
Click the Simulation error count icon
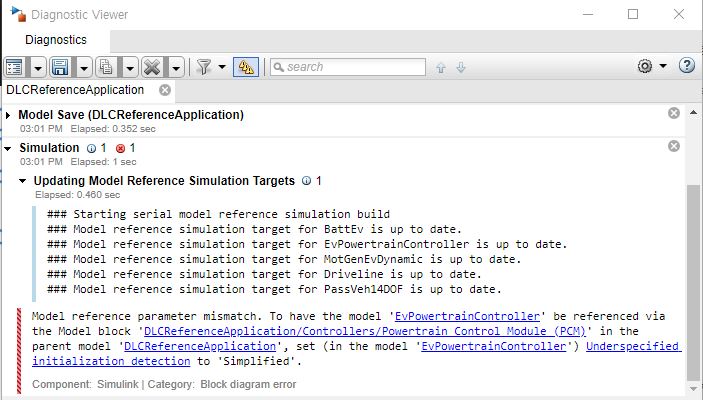[x=120, y=148]
